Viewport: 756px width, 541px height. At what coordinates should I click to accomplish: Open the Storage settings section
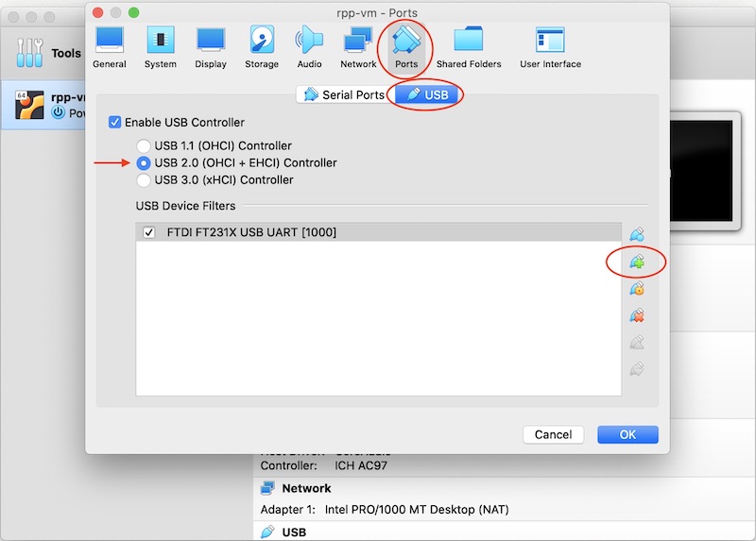(x=262, y=47)
